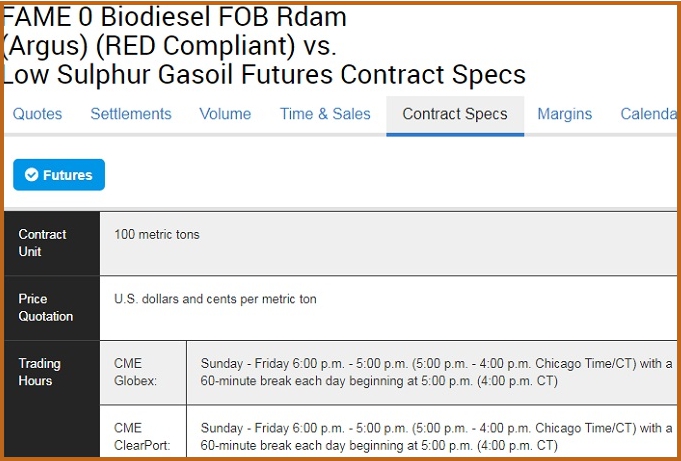681x461 pixels.
Task: Go to the Volume tab
Action: [225, 114]
